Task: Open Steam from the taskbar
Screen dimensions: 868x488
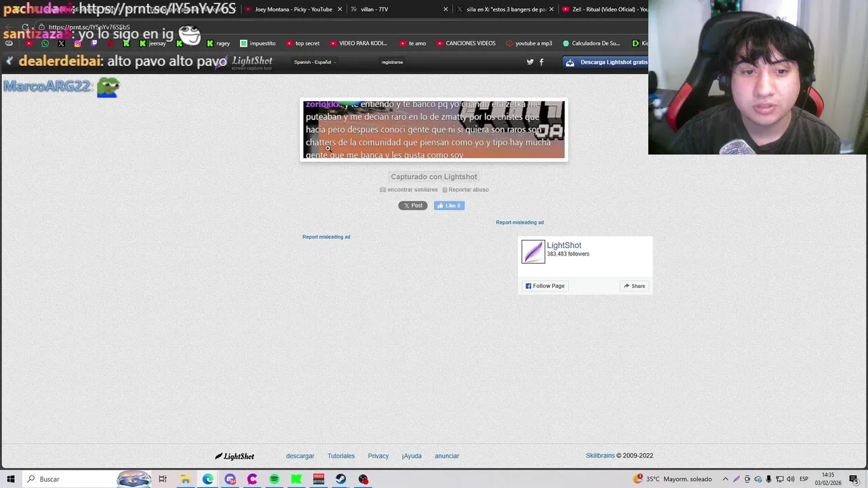Action: pos(341,479)
